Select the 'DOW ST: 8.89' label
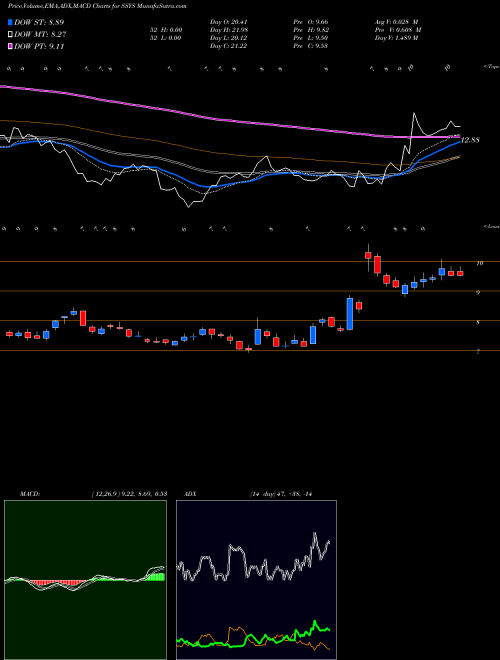Viewport: 500px width, 660px height. tap(39, 22)
